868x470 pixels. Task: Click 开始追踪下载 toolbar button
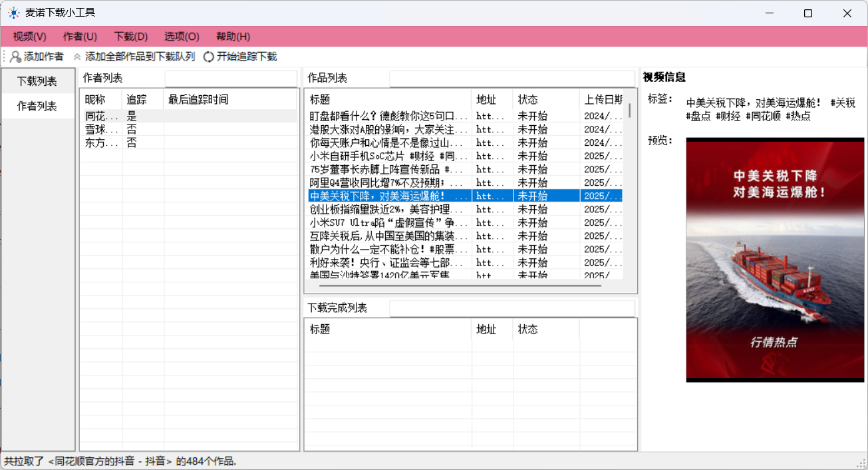tap(240, 57)
